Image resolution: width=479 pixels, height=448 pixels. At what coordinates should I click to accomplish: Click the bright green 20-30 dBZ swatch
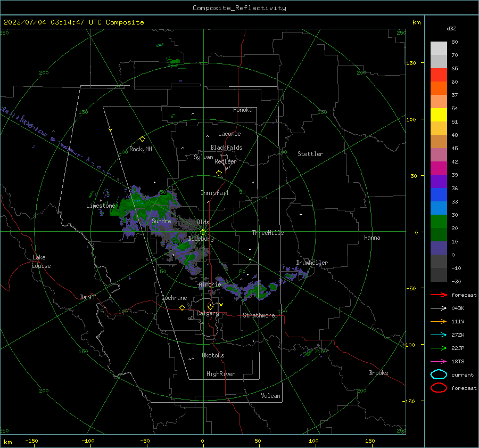coord(439,221)
